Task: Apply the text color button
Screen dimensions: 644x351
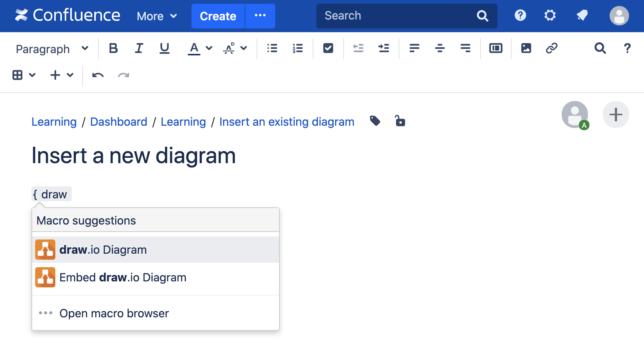Action: (x=194, y=48)
